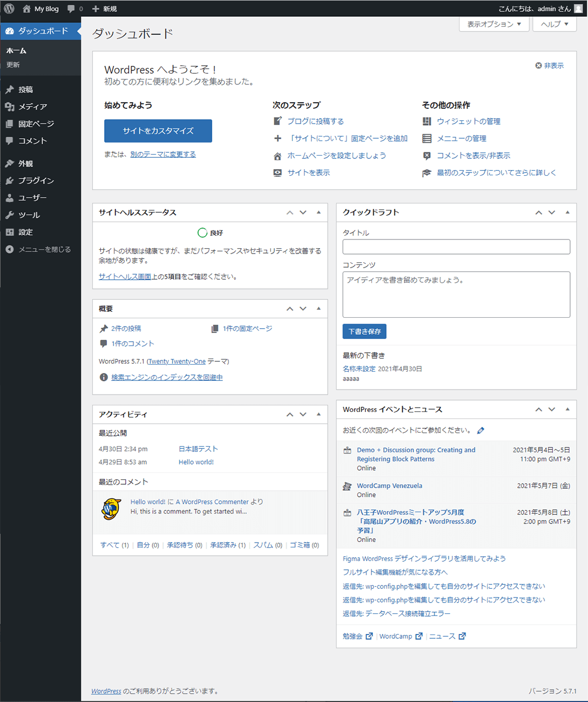The image size is (588, 702).
Task: Click the plus icon next to 固定ページを追加
Action: click(278, 138)
